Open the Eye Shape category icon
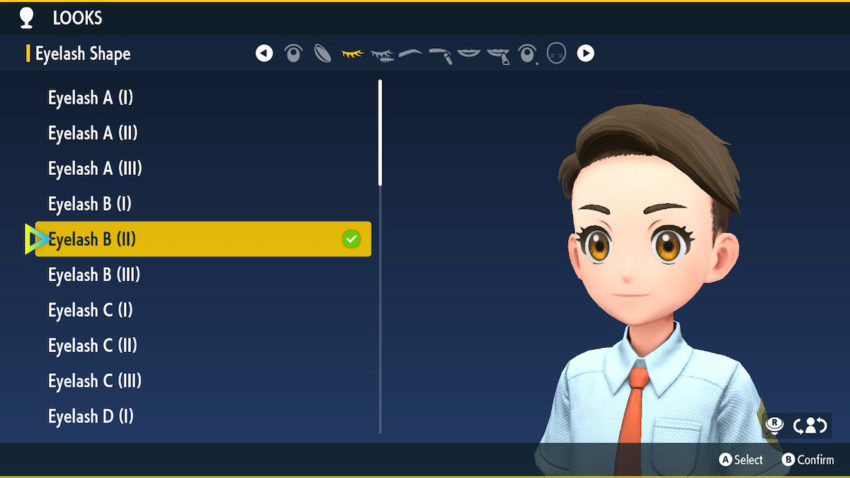Image resolution: width=850 pixels, height=478 pixels. pyautogui.click(x=293, y=53)
